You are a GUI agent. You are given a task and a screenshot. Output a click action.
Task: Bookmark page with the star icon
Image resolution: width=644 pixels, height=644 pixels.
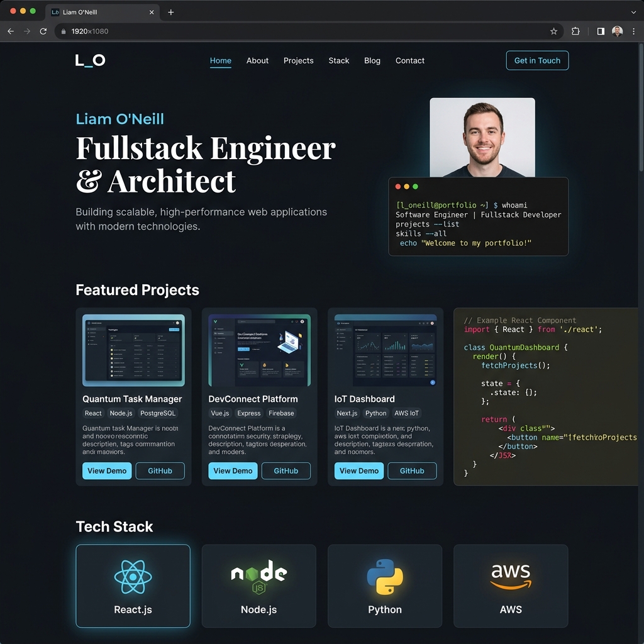553,31
